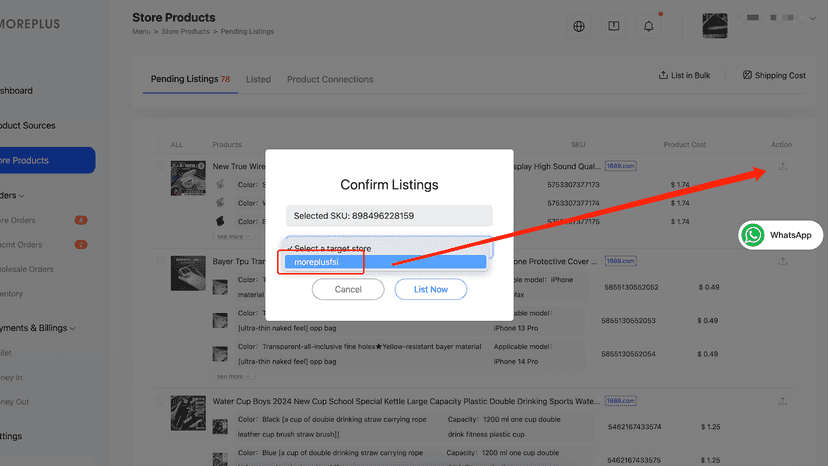This screenshot has width=828, height=466.
Task: Select the 'Select a target store' option
Action: (385, 248)
